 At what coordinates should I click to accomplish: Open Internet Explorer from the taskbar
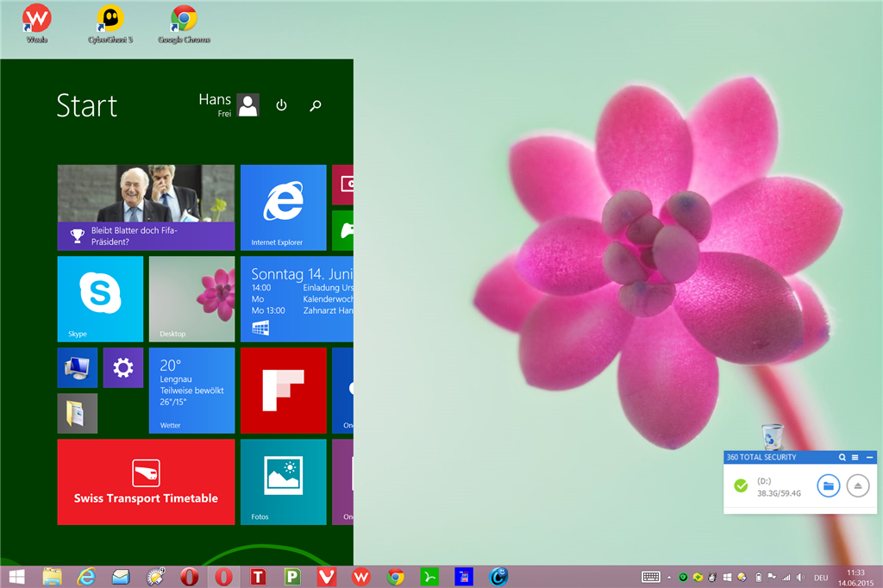tap(86, 577)
